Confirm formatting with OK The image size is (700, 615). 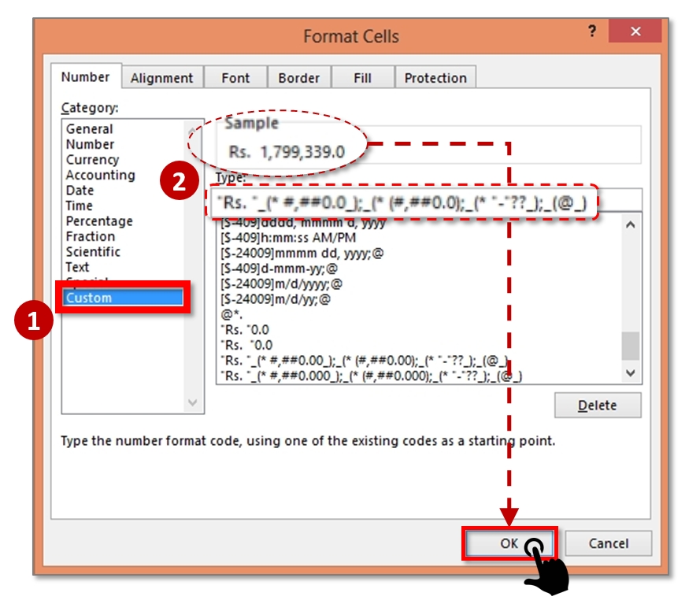pos(511,543)
